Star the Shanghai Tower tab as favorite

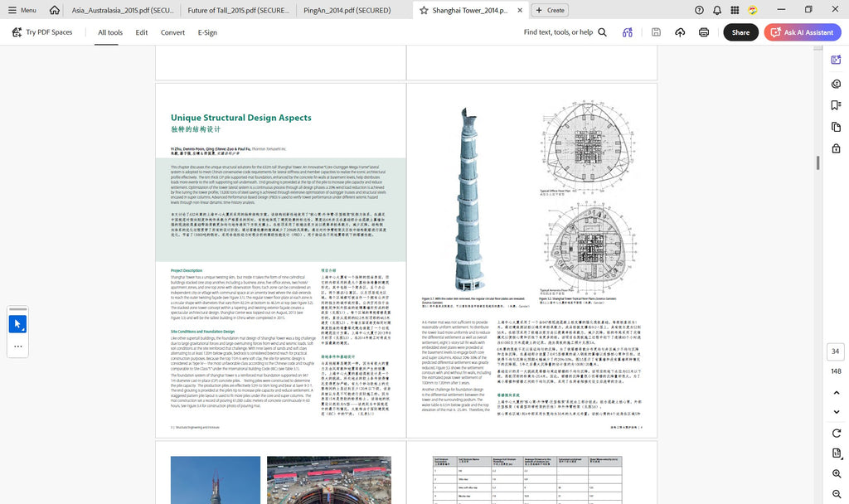pyautogui.click(x=424, y=10)
